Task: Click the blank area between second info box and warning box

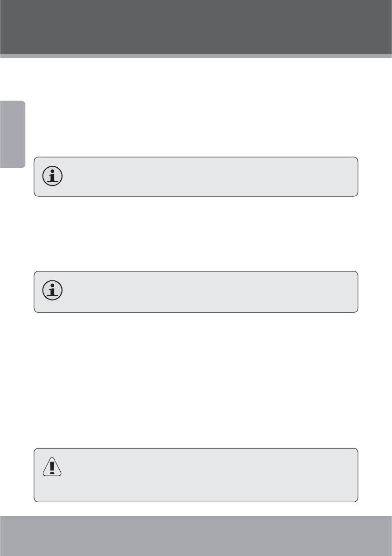Action: tap(196, 380)
